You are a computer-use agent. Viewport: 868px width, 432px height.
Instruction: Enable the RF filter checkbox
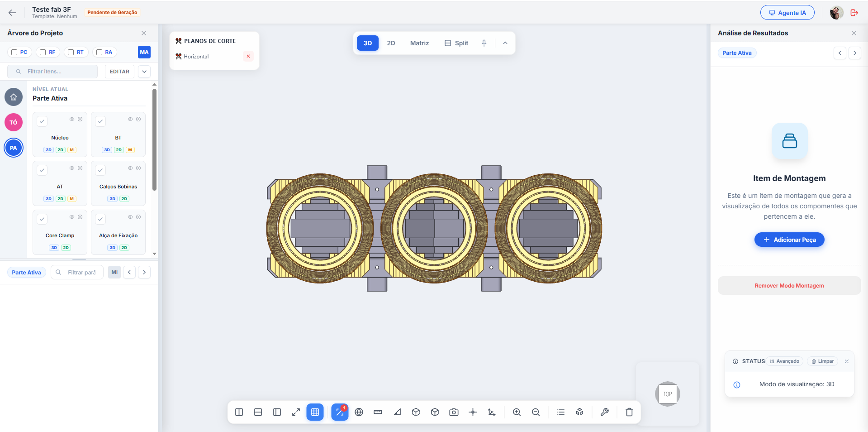click(x=43, y=52)
